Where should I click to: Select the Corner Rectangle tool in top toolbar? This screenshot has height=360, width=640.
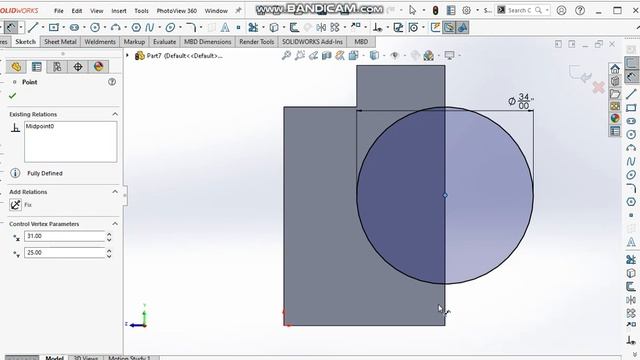tap(54, 27)
